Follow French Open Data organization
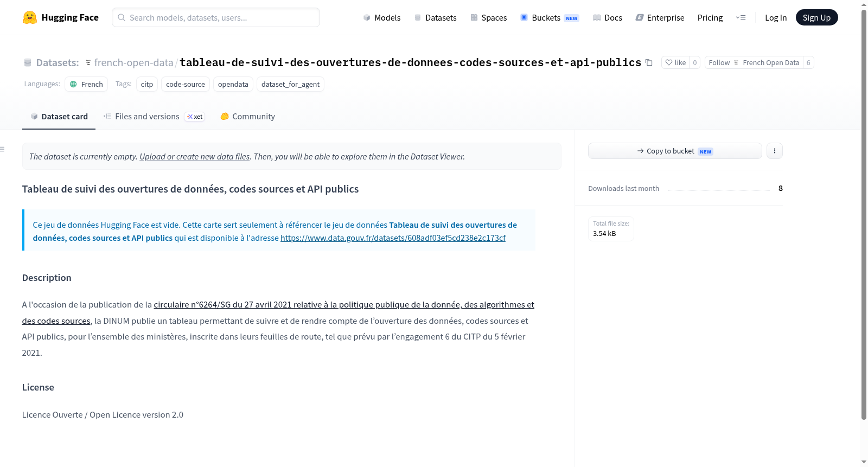The height and width of the screenshot is (467, 868). tap(754, 62)
